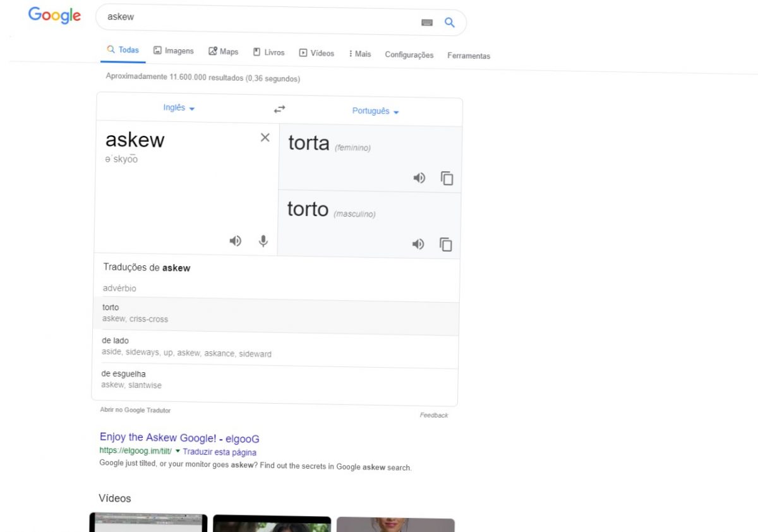Start voice input with the microphone icon
Viewport: 758px width, 532px height.
pyautogui.click(x=263, y=241)
